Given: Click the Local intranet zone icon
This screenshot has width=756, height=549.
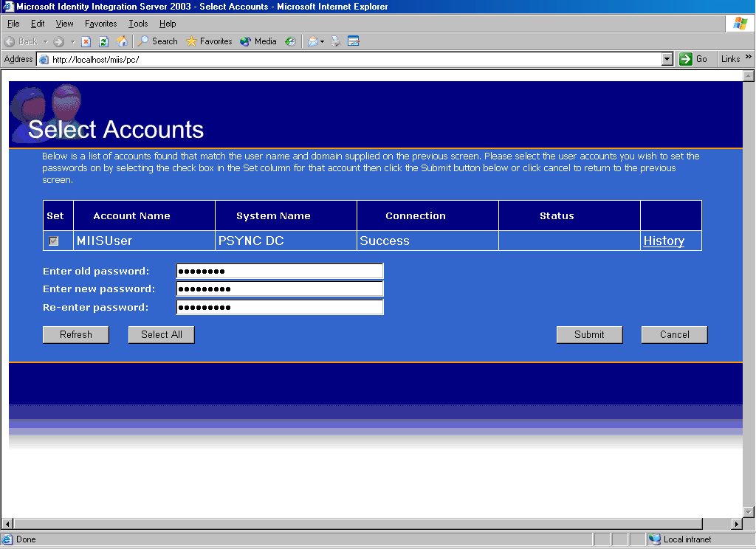Looking at the screenshot, I should [x=655, y=539].
